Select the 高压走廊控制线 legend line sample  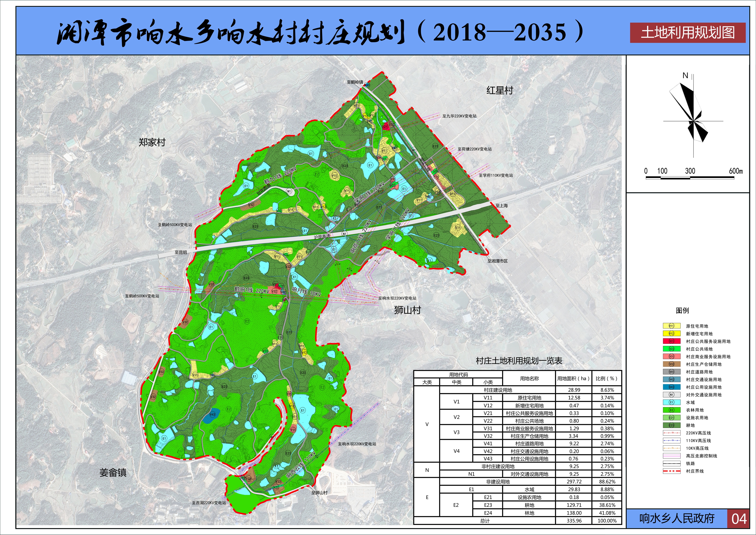(671, 456)
